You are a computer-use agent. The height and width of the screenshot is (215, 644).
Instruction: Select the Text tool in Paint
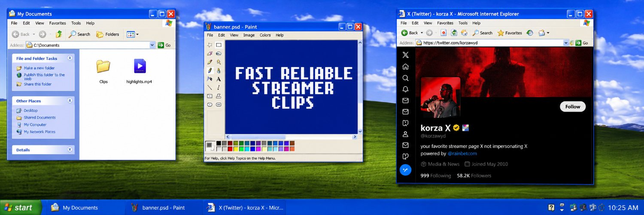(219, 79)
